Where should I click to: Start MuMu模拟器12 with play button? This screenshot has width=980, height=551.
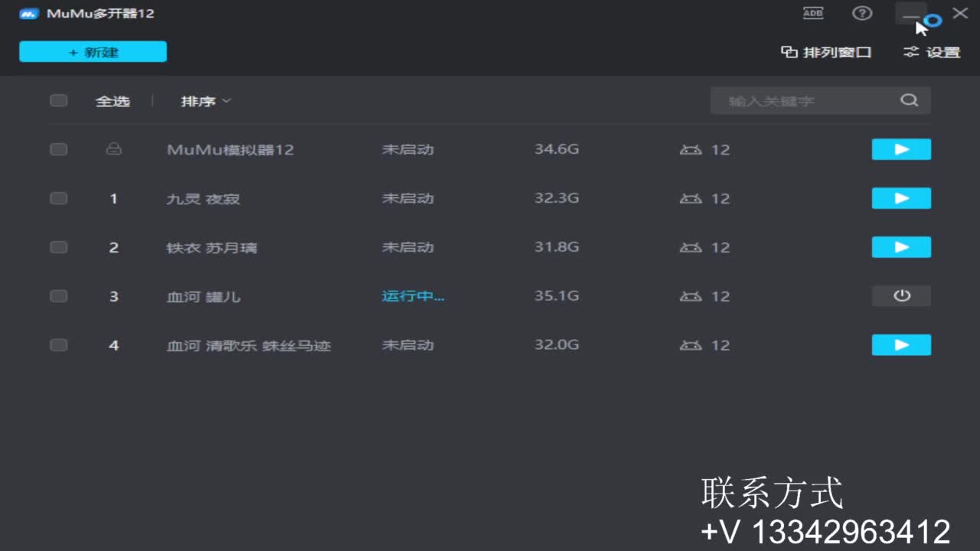click(901, 149)
